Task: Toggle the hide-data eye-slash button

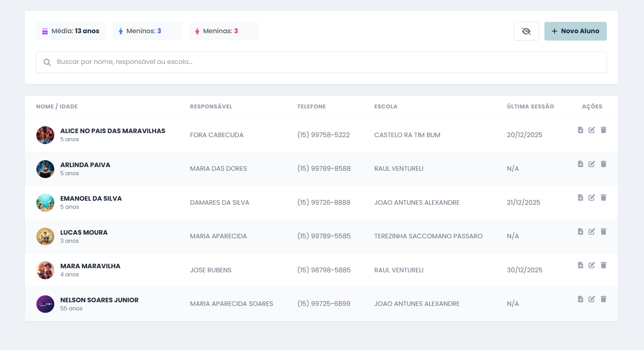Action: pos(526,31)
